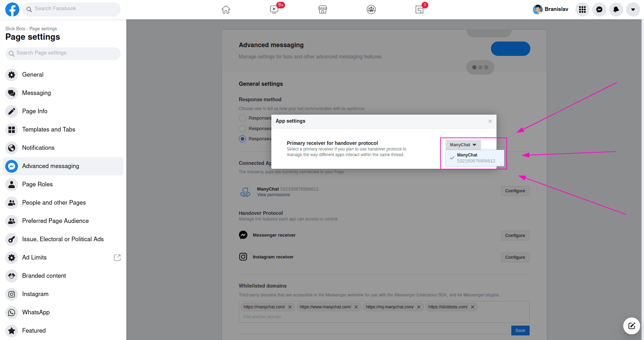Open the Groups icon
Viewport: 644px width, 340px height.
[371, 9]
